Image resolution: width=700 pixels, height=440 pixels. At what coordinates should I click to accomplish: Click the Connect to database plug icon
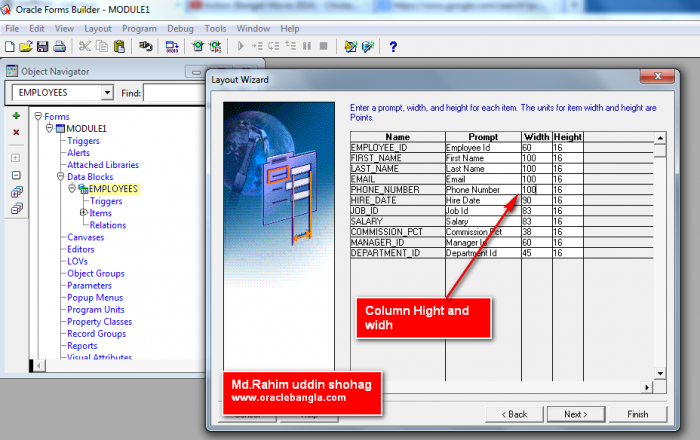pos(145,46)
